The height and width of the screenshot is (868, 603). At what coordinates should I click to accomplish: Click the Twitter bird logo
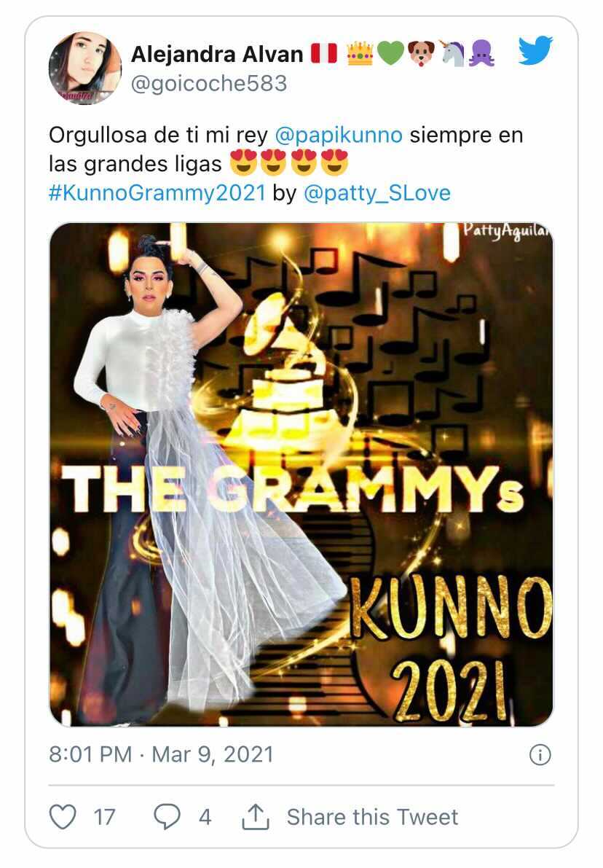535,51
